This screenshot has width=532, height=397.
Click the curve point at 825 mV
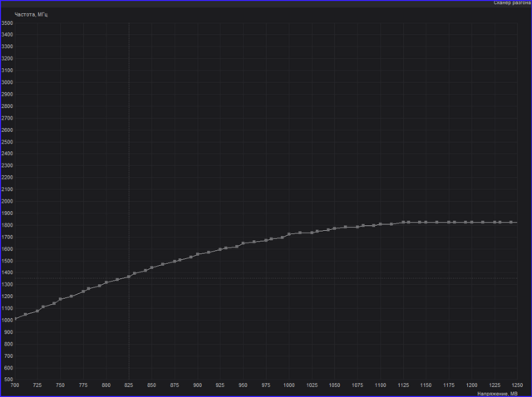tap(129, 277)
